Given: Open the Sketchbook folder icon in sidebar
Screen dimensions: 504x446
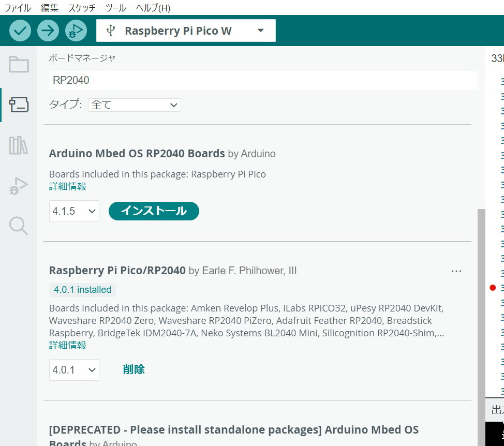Looking at the screenshot, I should tap(19, 64).
